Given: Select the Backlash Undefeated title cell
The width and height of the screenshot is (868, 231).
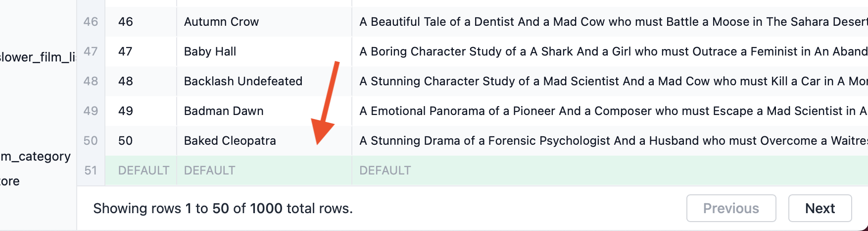Looking at the screenshot, I should 264,81.
